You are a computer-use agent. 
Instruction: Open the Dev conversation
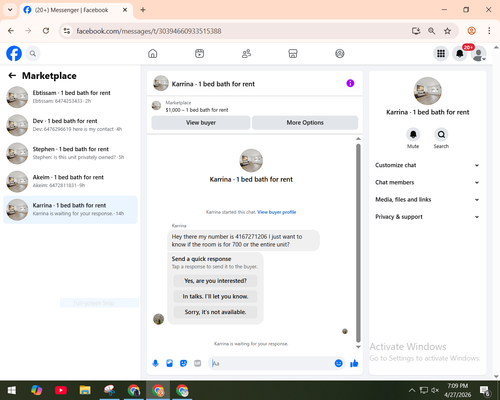pos(70,125)
